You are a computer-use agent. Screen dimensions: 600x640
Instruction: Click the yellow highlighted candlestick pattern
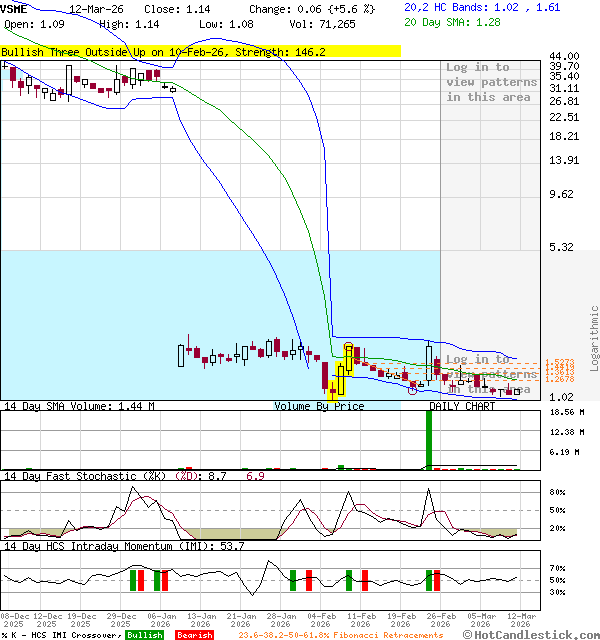pos(340,374)
